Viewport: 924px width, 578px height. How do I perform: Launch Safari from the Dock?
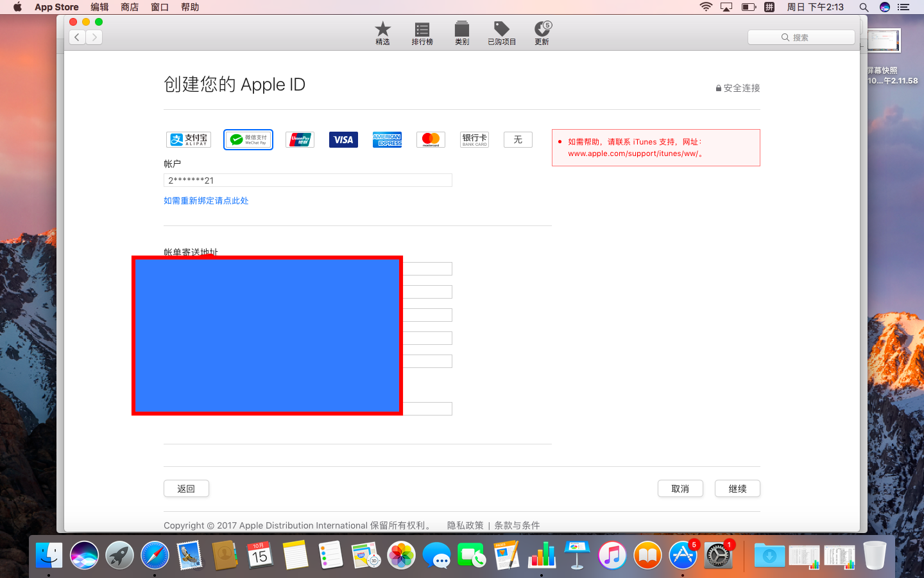pyautogui.click(x=155, y=556)
